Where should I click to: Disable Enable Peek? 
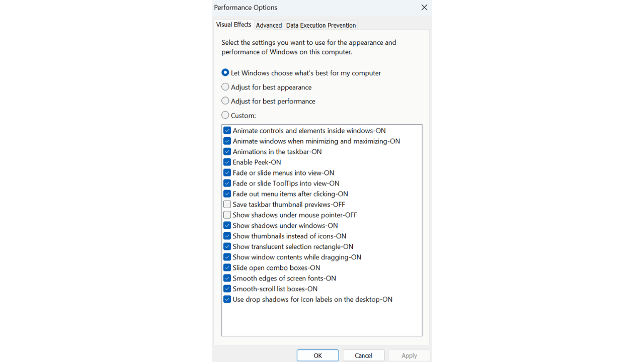pos(227,162)
